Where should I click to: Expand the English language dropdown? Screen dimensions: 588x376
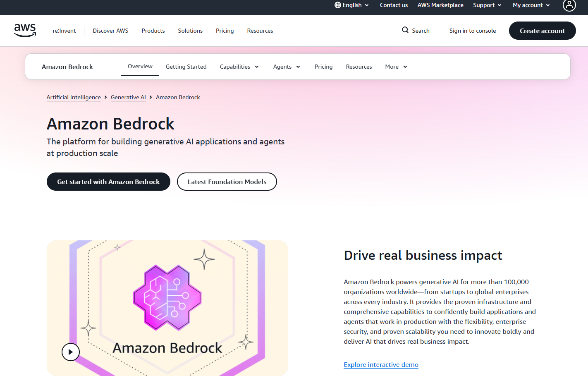[352, 5]
